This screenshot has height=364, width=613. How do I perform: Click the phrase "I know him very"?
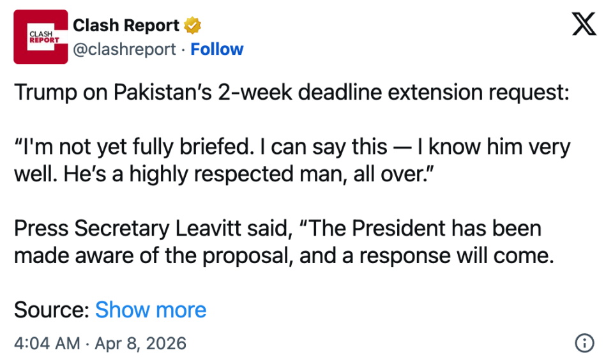pyautogui.click(x=493, y=147)
